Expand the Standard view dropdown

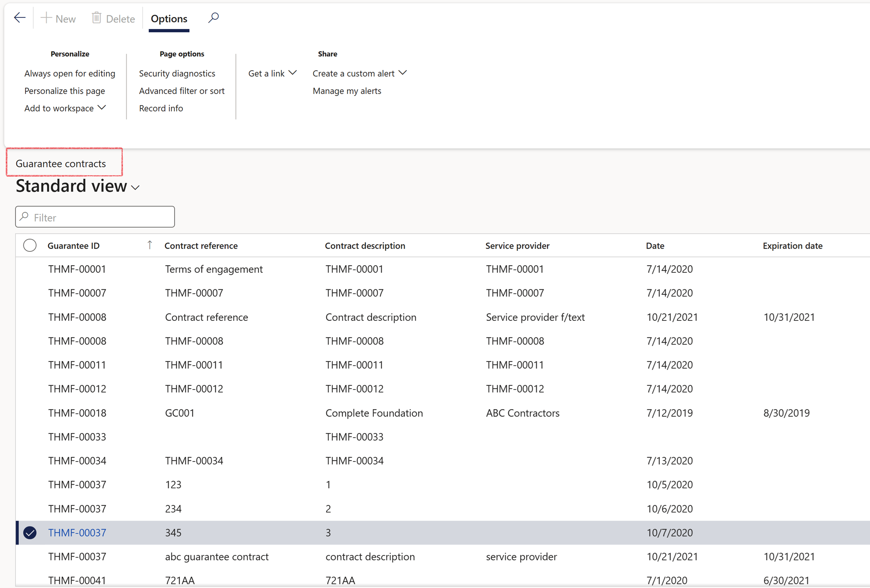pos(136,188)
